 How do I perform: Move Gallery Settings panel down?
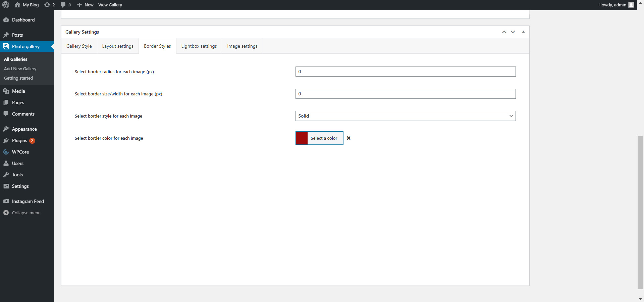coord(513,32)
